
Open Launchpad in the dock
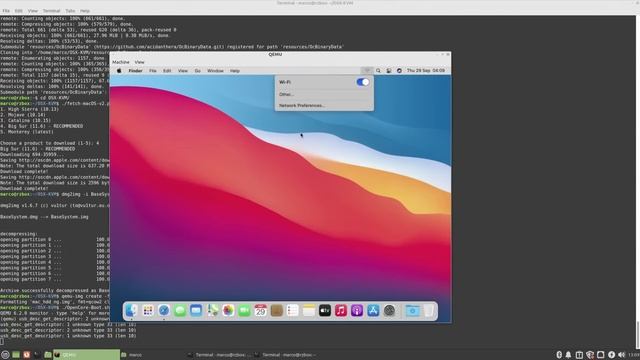point(148,311)
